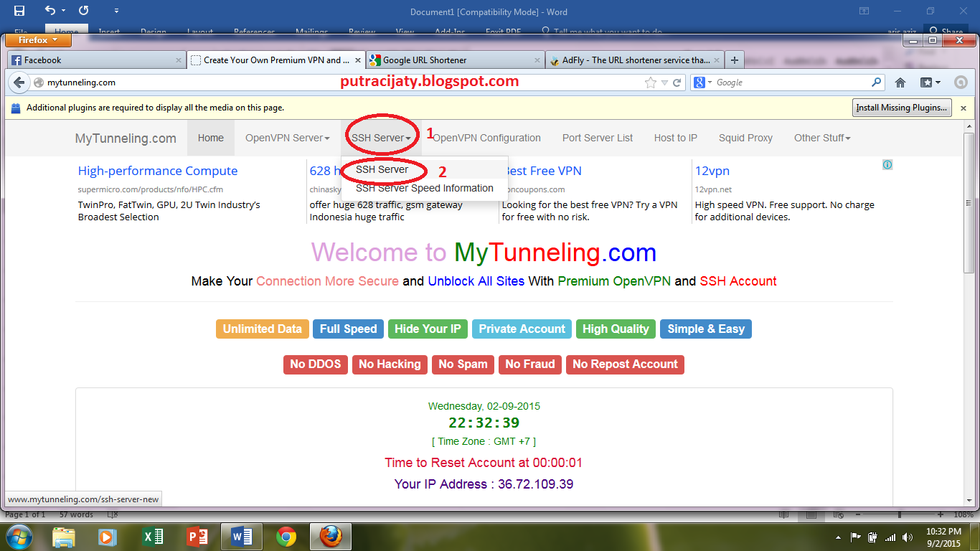The image size is (980, 551).
Task: Click the AdChoices info icon
Action: 887,165
